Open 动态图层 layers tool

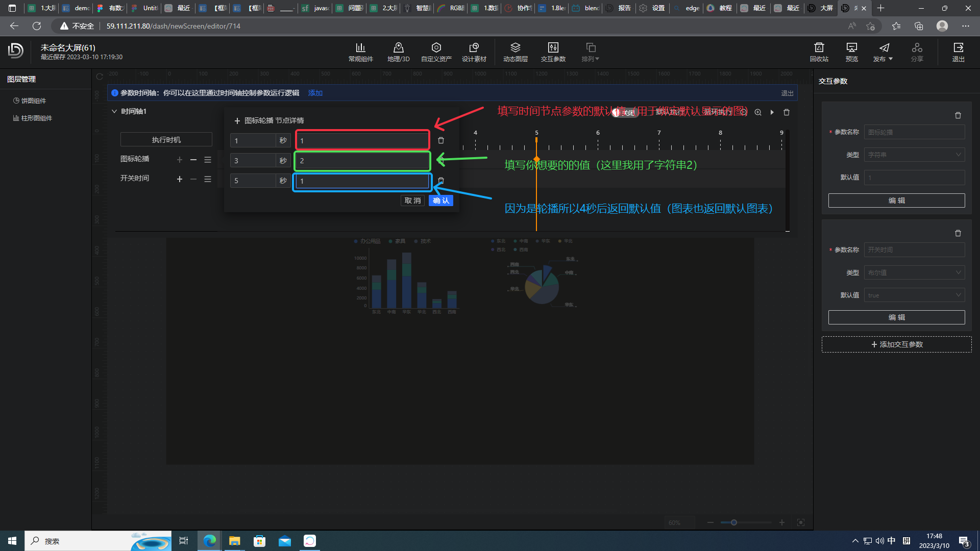515,52
